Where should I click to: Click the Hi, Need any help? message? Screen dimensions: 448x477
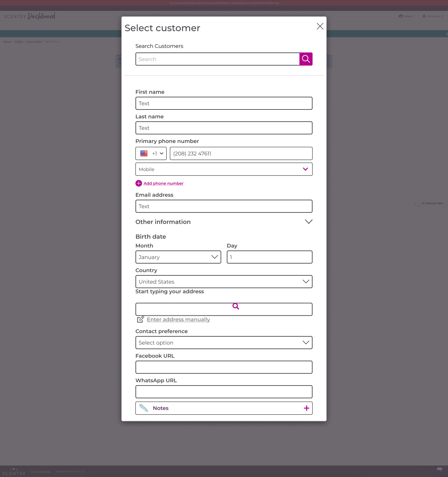(432, 203)
